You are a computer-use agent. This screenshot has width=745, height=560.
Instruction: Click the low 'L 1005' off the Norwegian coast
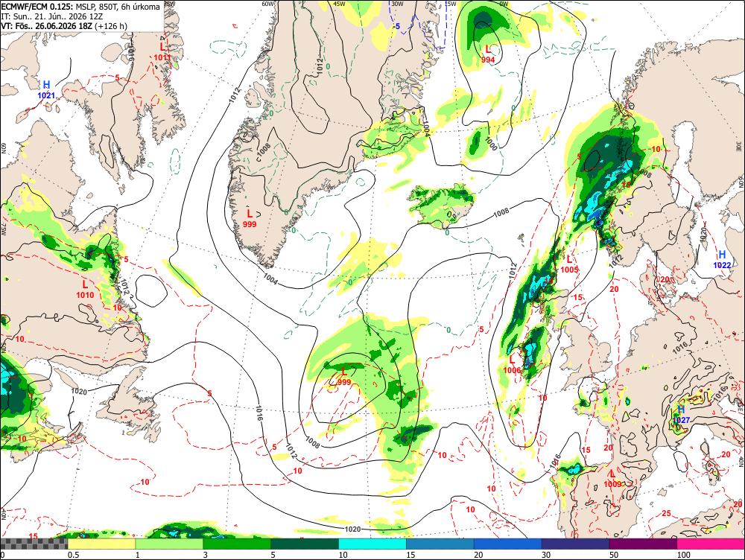click(569, 264)
